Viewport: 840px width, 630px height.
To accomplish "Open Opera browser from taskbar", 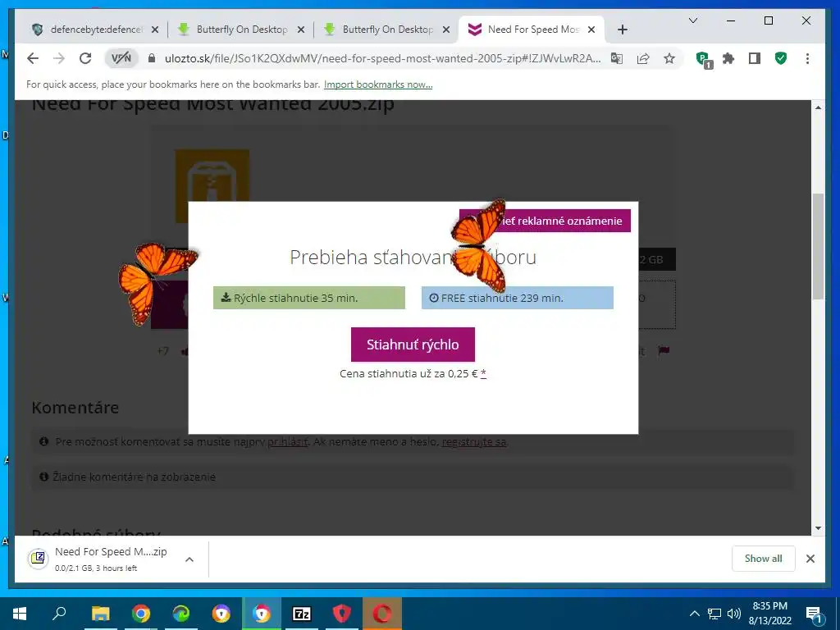I will coord(382,614).
